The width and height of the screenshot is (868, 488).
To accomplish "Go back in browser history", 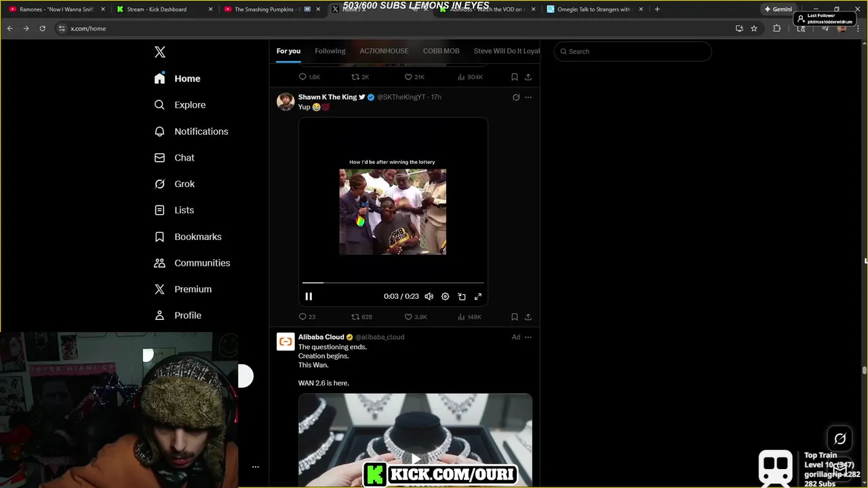I will point(9,28).
